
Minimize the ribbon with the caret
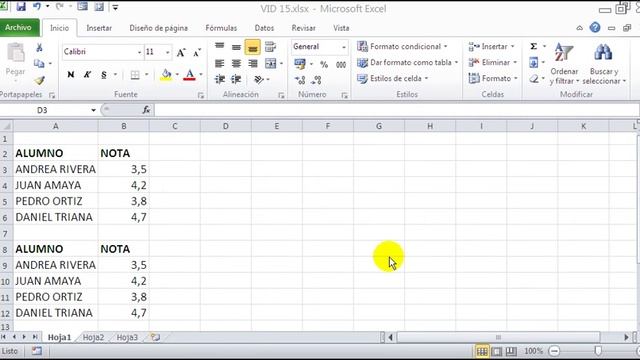(579, 28)
